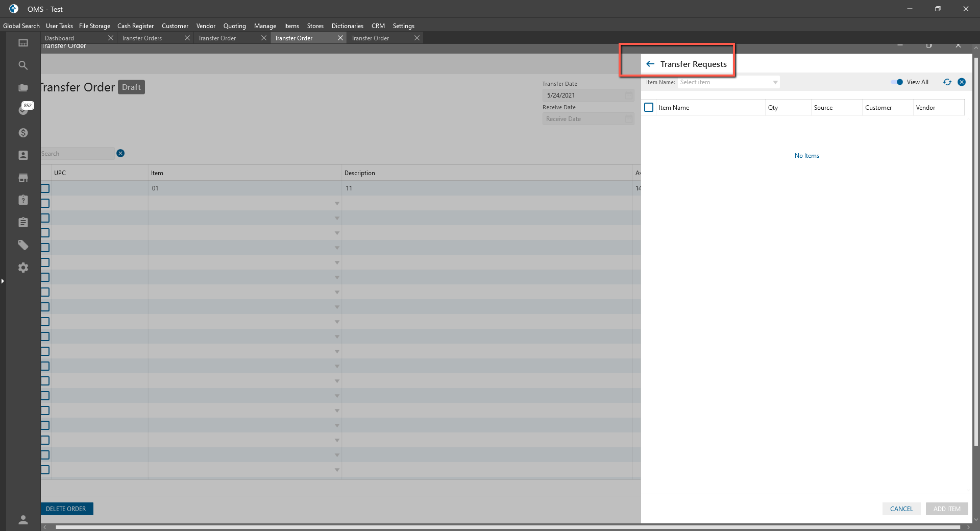The width and height of the screenshot is (980, 531).
Task: Open the Vendor storefront icon in sidebar
Action: [x=23, y=178]
